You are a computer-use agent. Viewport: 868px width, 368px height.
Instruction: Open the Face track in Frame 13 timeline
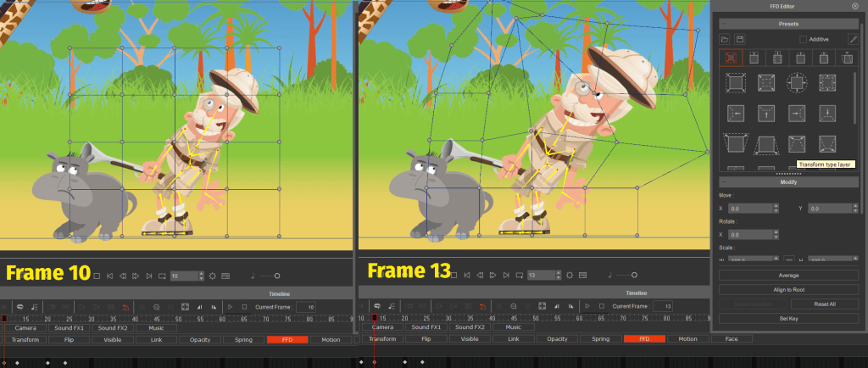(732, 338)
